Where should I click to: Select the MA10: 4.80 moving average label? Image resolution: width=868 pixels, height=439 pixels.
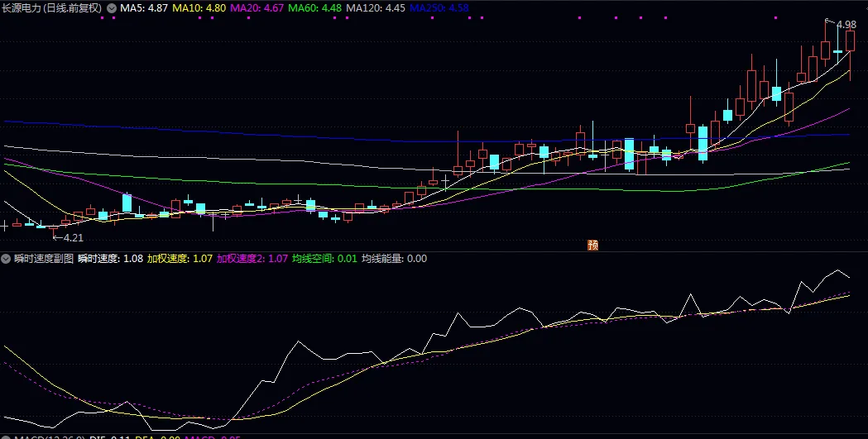point(199,8)
